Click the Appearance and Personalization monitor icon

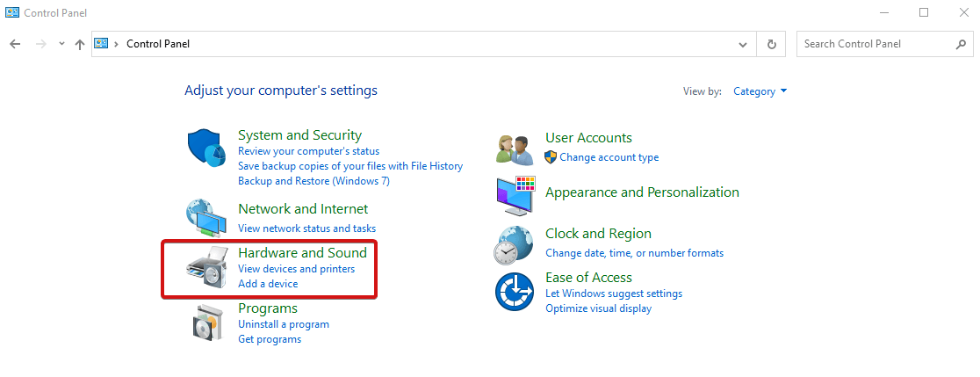(515, 196)
